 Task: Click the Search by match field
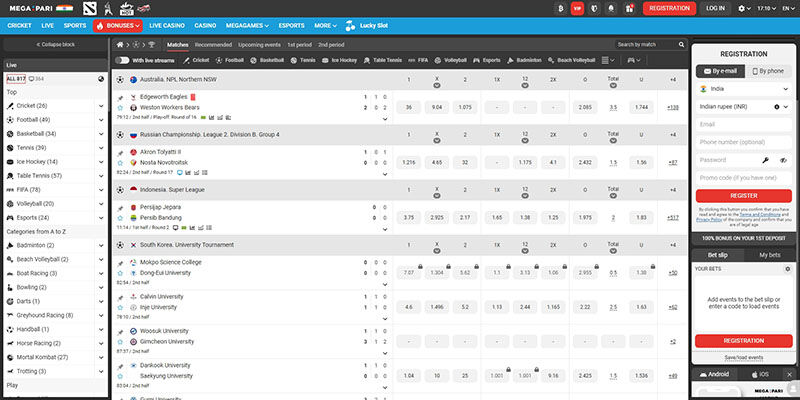[x=646, y=45]
